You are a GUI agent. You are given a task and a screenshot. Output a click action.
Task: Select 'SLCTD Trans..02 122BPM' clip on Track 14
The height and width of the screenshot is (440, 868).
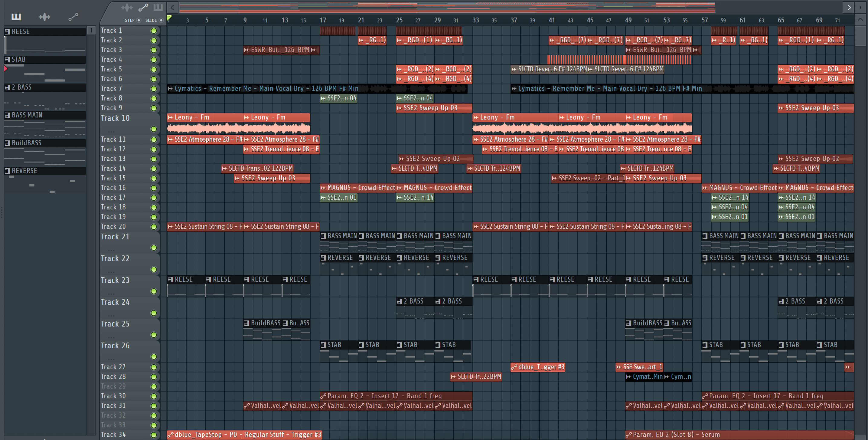(x=257, y=168)
